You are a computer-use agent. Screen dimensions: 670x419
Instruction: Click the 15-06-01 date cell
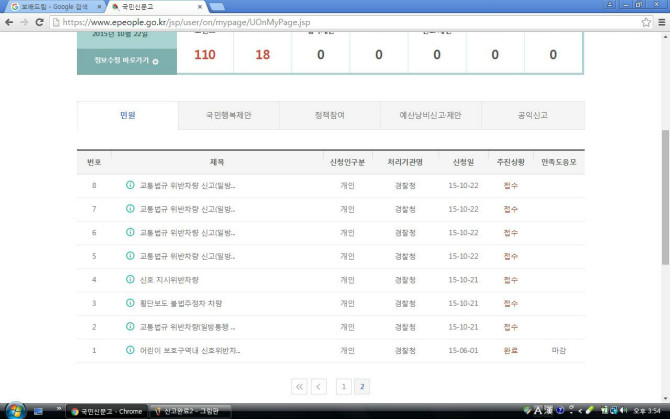click(x=463, y=350)
